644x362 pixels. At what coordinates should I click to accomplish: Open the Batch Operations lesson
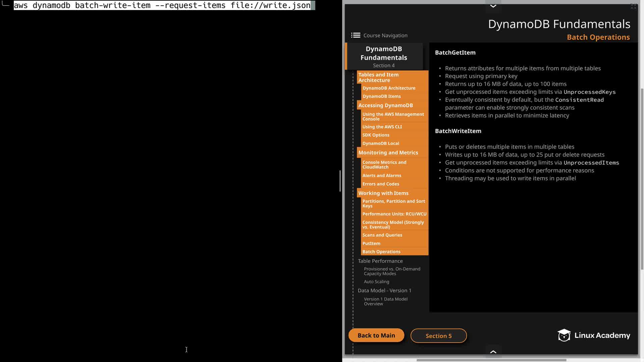tap(381, 252)
